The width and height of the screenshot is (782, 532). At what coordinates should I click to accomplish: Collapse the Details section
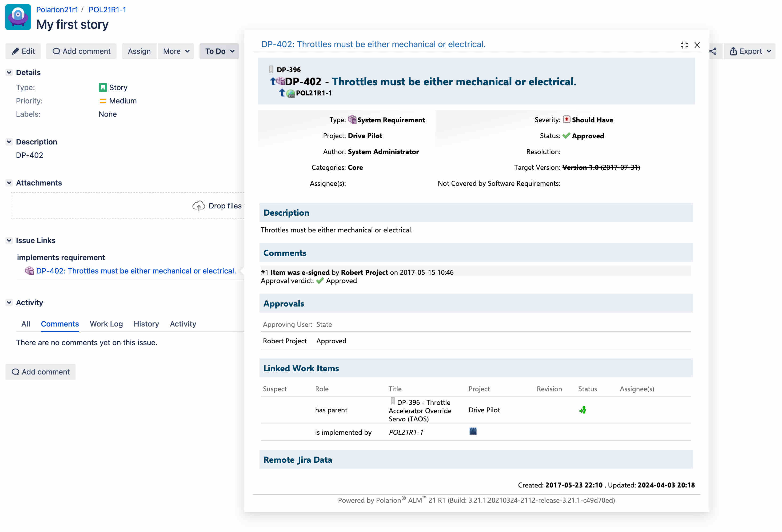pos(9,72)
